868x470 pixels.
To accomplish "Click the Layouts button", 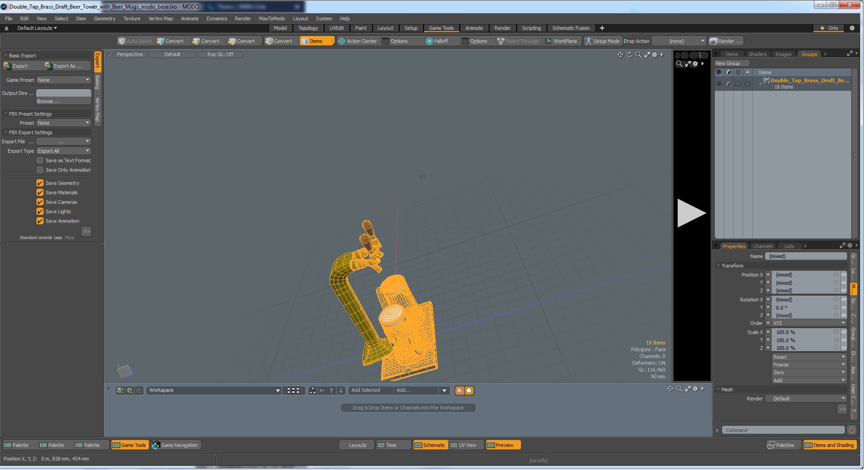I will point(357,445).
